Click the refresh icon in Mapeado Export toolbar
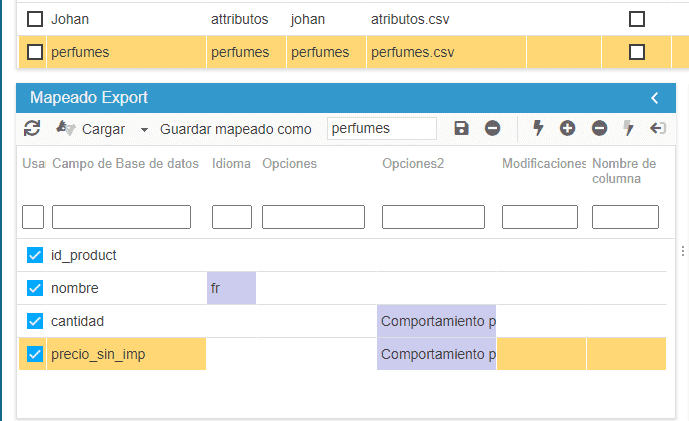This screenshot has width=689, height=421. click(x=32, y=128)
